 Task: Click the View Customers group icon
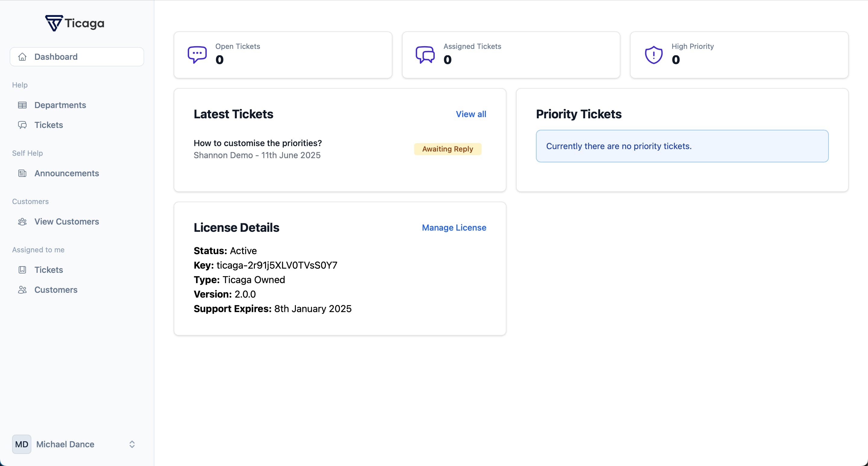pos(22,222)
